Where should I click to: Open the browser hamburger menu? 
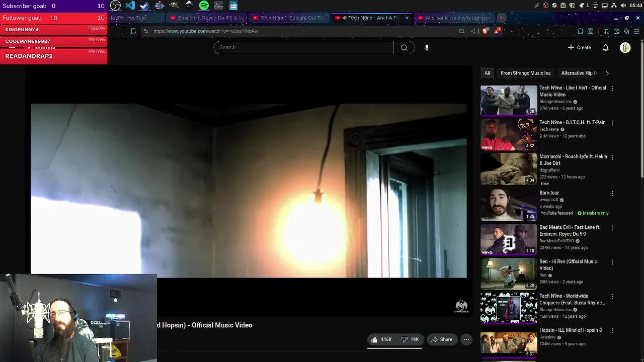pyautogui.click(x=636, y=31)
